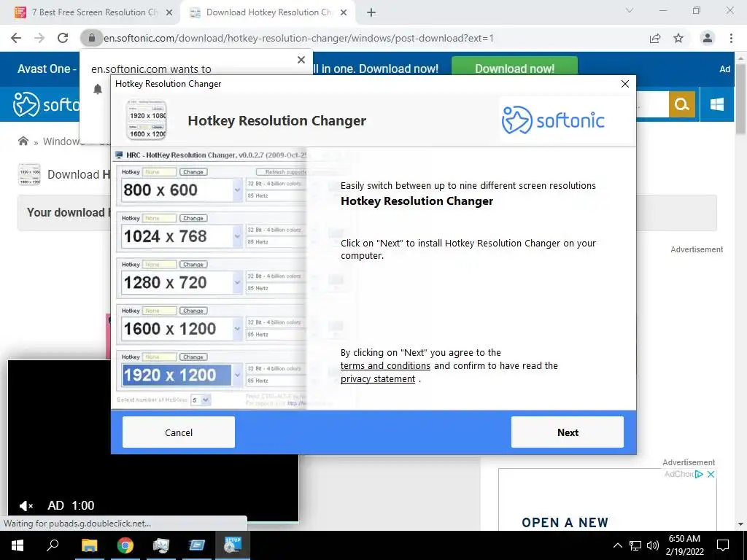Open the Windows notification center
747x560 pixels.
click(723, 545)
